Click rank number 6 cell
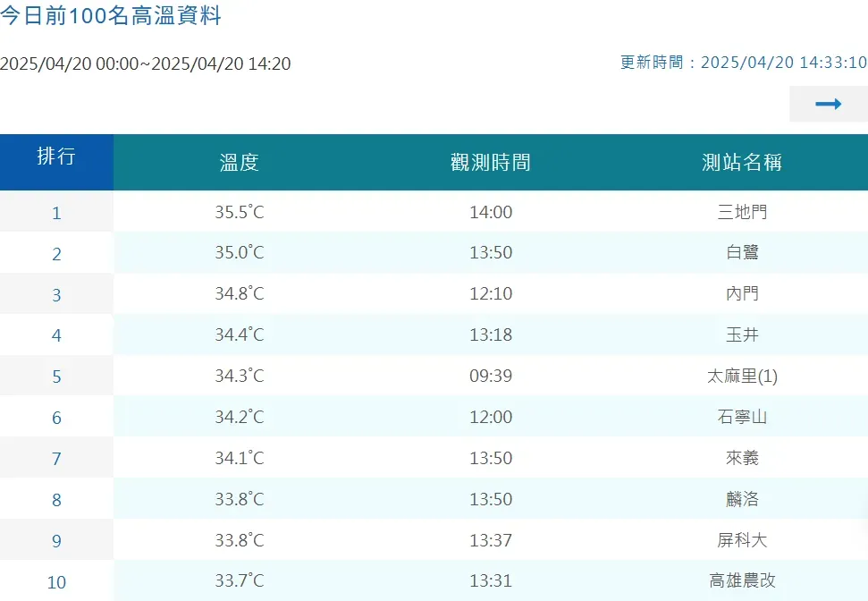 coord(56,417)
